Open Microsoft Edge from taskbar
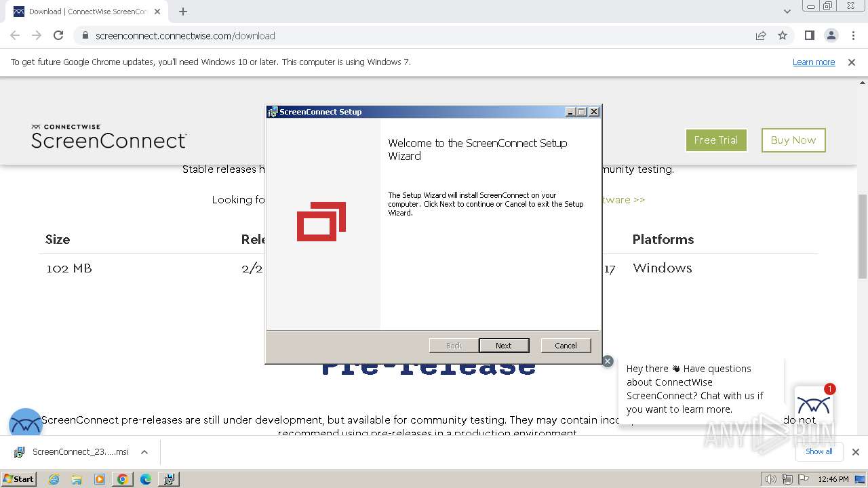 [x=146, y=479]
